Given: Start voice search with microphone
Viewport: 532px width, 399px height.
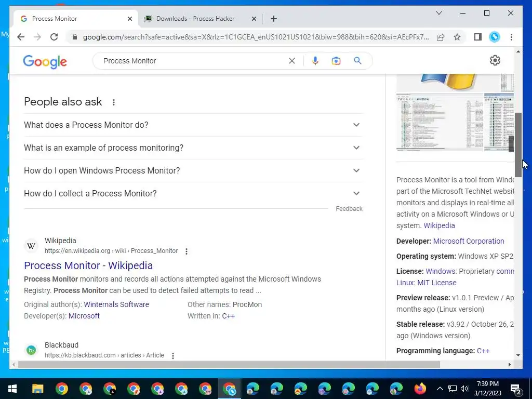Looking at the screenshot, I should tap(315, 61).
